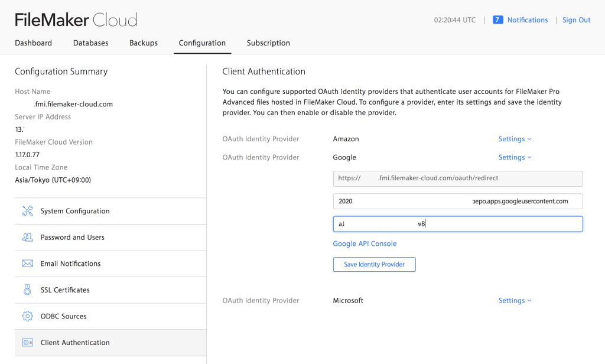Viewport: 605px width, 364px height.
Task: Open SSL Certificates section
Action: coord(110,290)
